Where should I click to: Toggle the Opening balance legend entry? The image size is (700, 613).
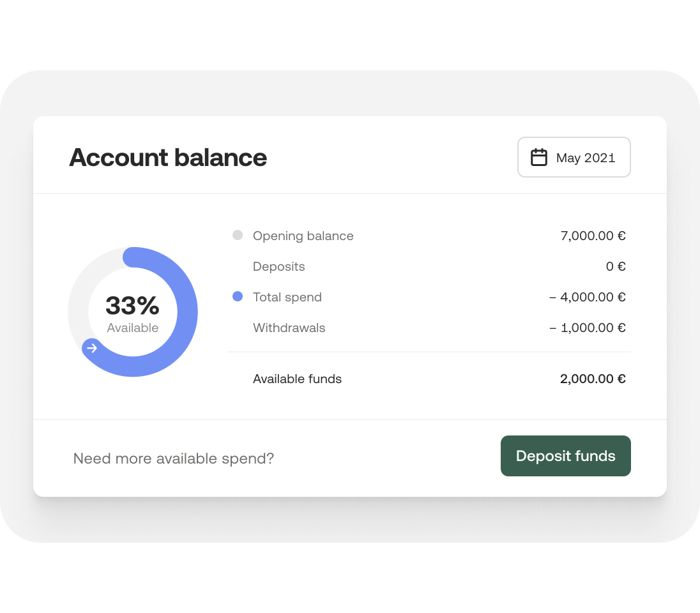(303, 236)
